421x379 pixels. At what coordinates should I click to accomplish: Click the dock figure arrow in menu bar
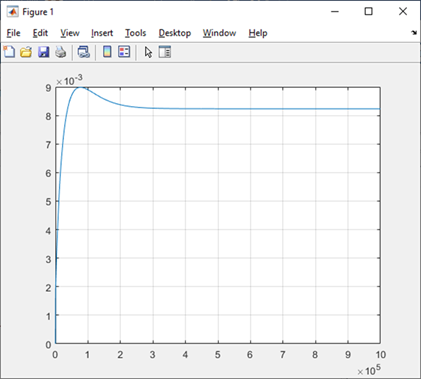(414, 33)
